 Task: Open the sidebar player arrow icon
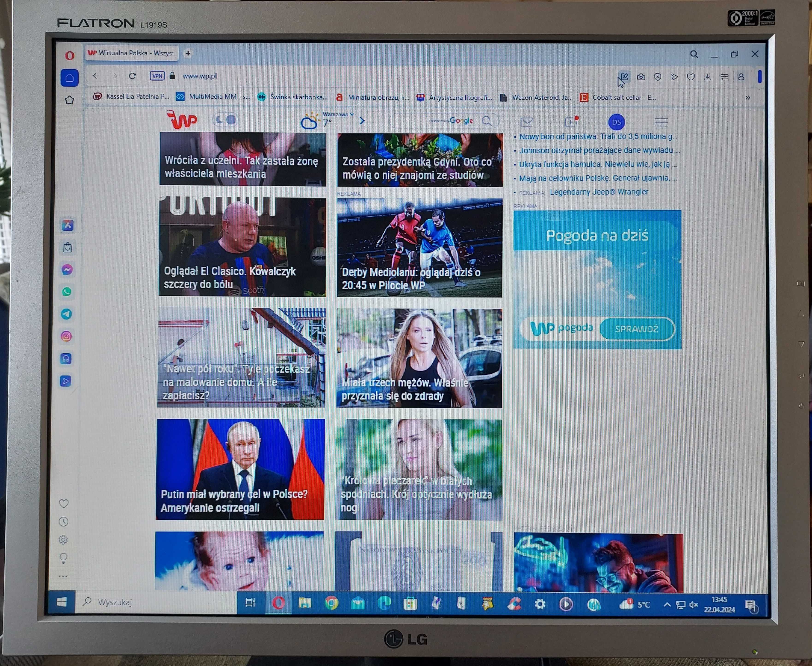(x=66, y=381)
